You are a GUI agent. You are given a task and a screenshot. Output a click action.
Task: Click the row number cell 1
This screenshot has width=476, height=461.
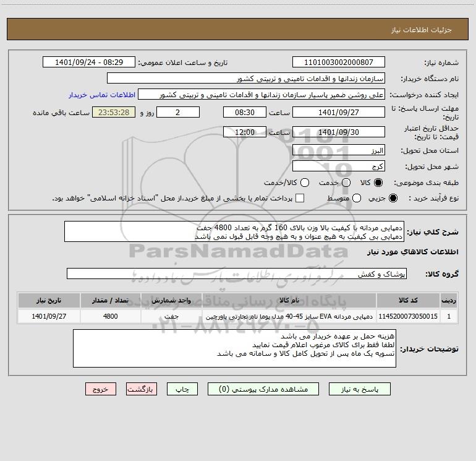(449, 316)
